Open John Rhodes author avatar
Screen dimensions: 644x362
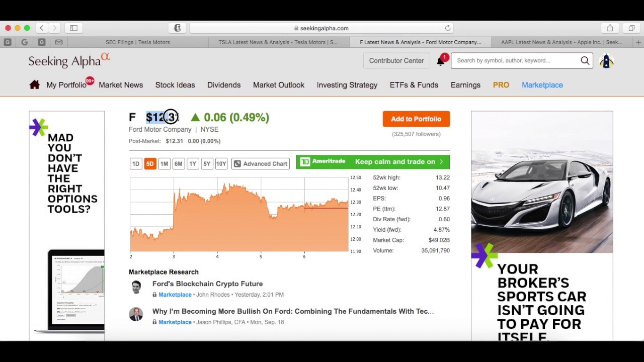click(x=136, y=287)
